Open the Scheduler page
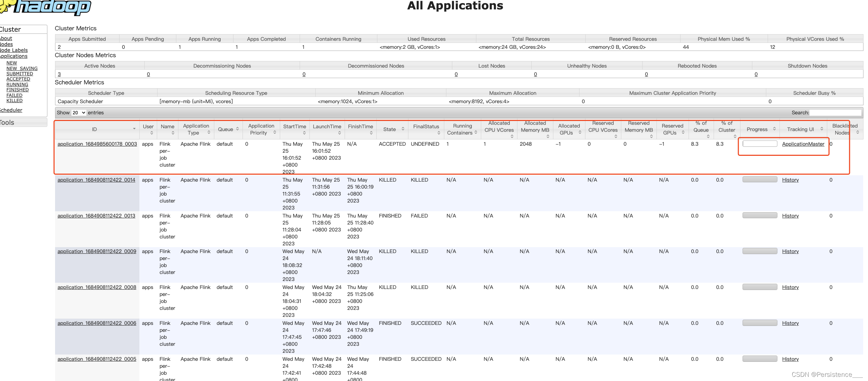The image size is (868, 381). point(11,110)
